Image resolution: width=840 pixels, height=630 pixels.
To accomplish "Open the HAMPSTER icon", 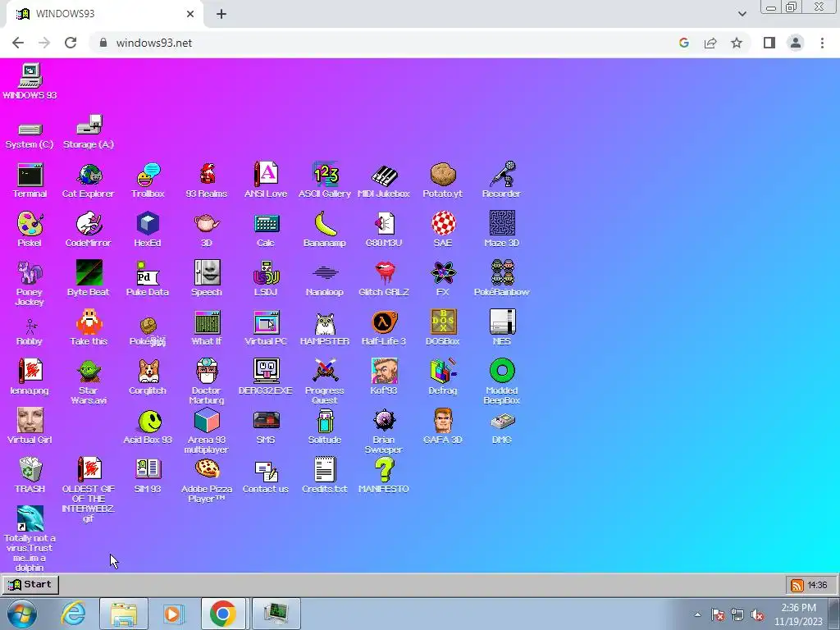I will (325, 323).
